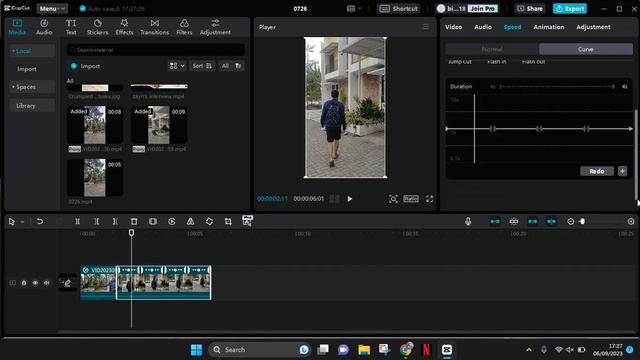
Task: Play the video preview
Action: (350, 199)
